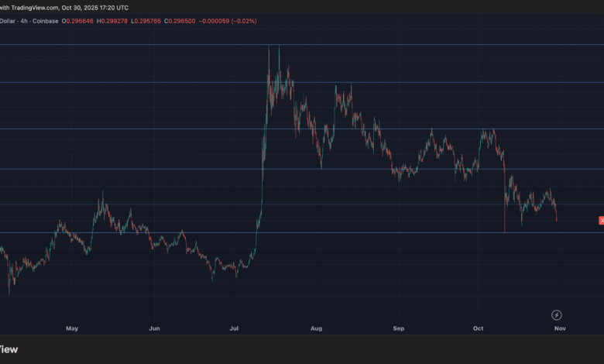
Task: Click the Aug label on the time axis
Action: tap(315, 328)
